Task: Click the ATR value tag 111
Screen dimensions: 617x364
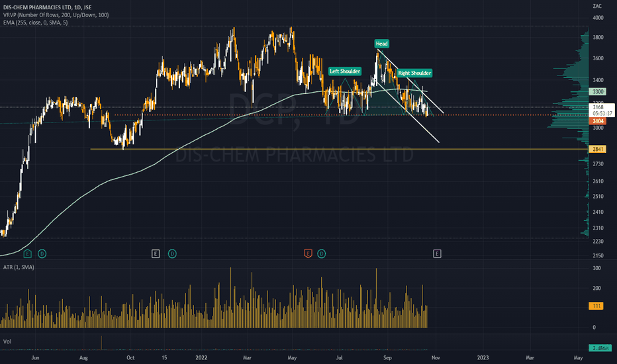Action: point(596,306)
